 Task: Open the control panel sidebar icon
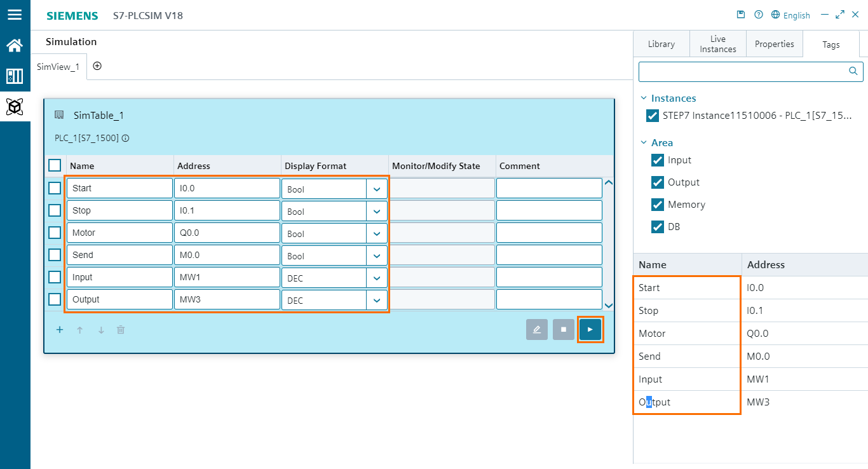[15, 76]
